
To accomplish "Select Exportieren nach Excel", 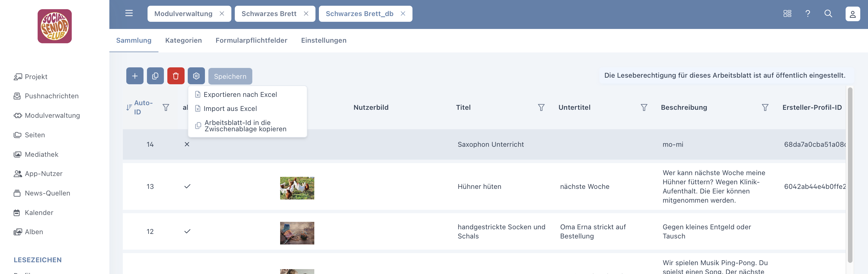I will [x=240, y=95].
